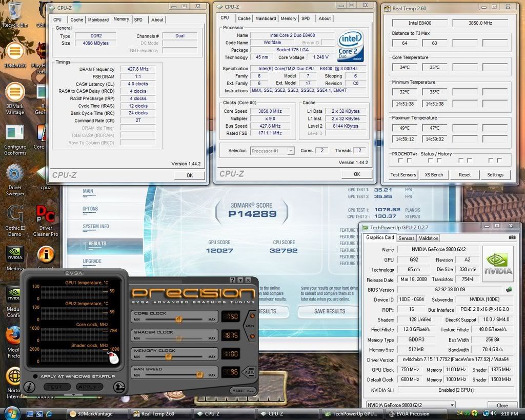This screenshot has height=420, width=525.
Task: Switch to the Validation tab in GPU-Z
Action: [x=429, y=238]
